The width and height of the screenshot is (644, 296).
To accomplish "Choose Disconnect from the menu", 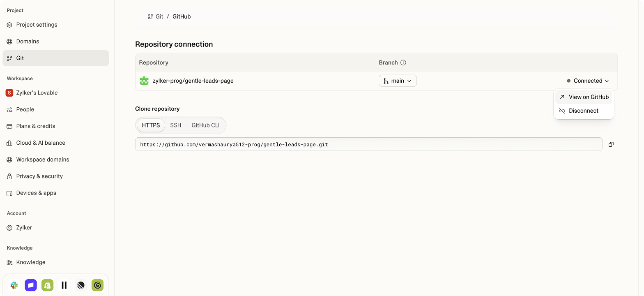I will point(584,111).
